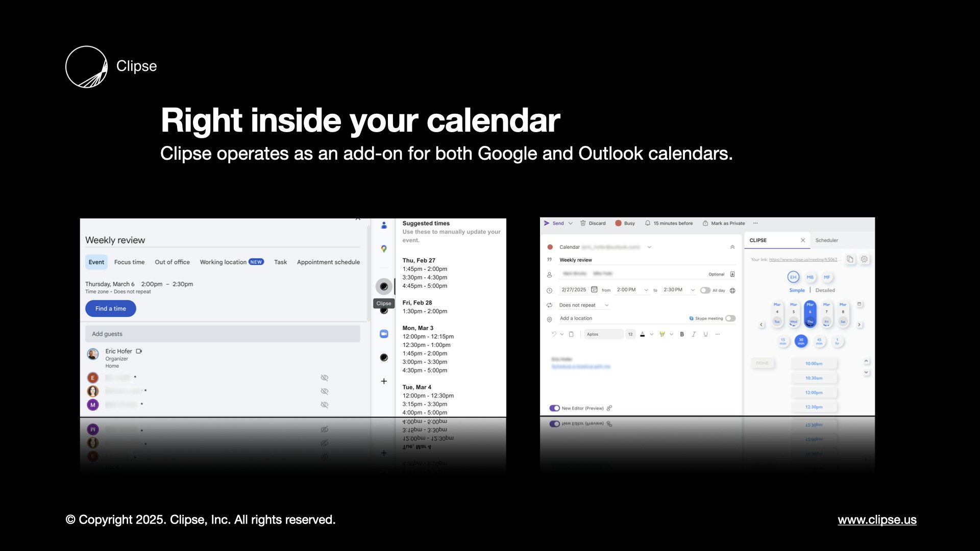Switch to the Task tab
Viewport: 980px width, 551px height.
point(280,262)
